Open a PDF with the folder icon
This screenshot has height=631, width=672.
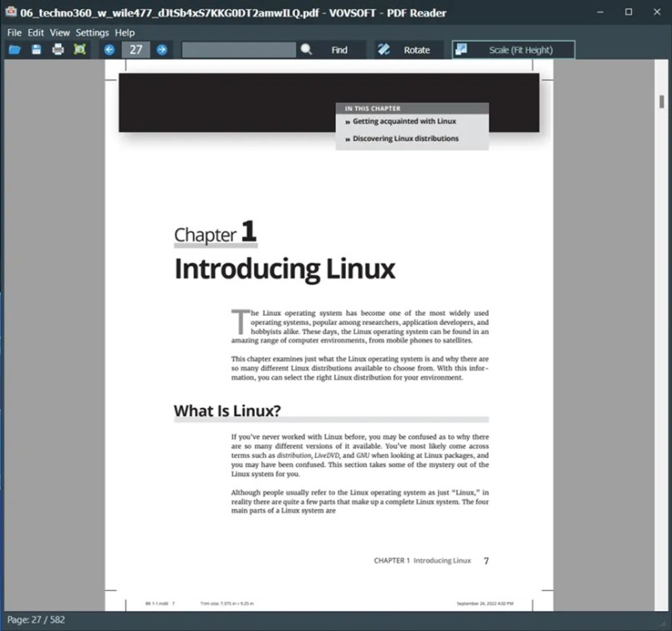pyautogui.click(x=15, y=50)
